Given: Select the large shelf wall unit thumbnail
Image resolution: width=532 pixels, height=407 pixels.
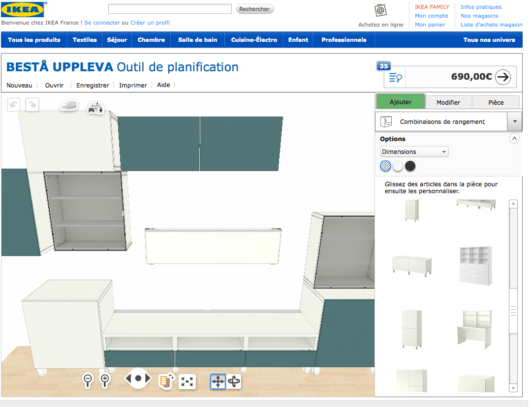Looking at the screenshot, I should 476,266.
